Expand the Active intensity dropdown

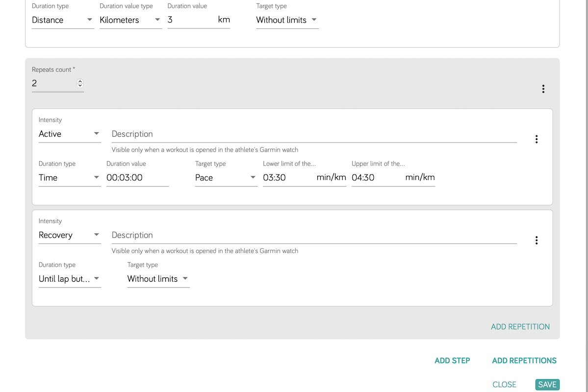pos(70,134)
